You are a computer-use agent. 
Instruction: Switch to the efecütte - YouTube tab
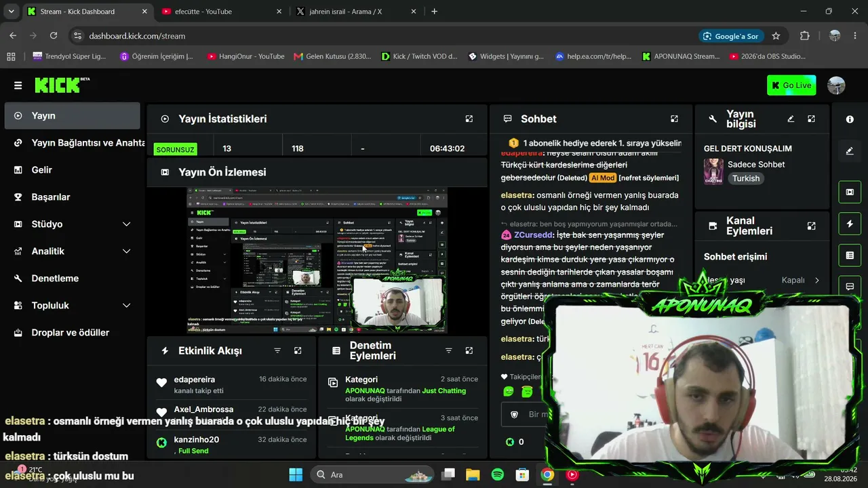(x=222, y=12)
